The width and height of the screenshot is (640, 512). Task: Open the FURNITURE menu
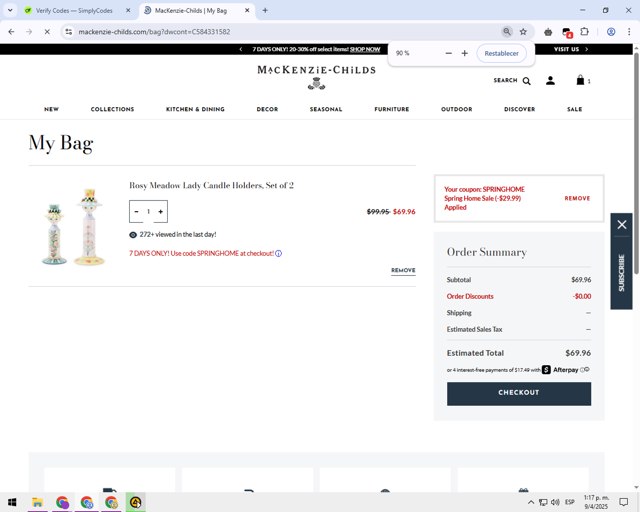click(392, 109)
